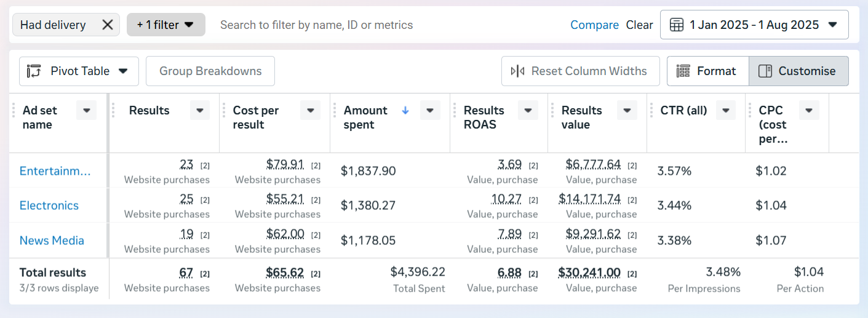Open Ad set name column menu arrow
This screenshot has width=868, height=318.
[87, 111]
